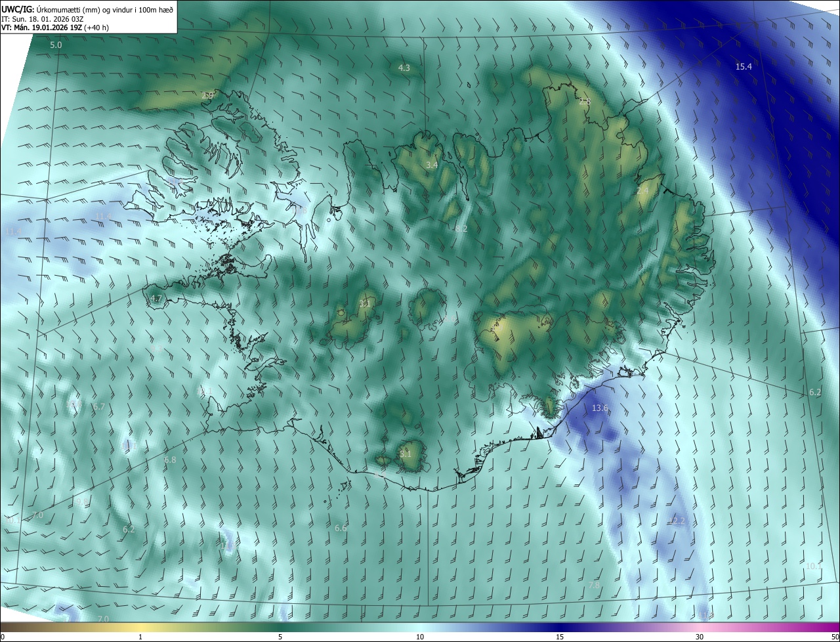Click the 15 label on color scale

click(560, 637)
